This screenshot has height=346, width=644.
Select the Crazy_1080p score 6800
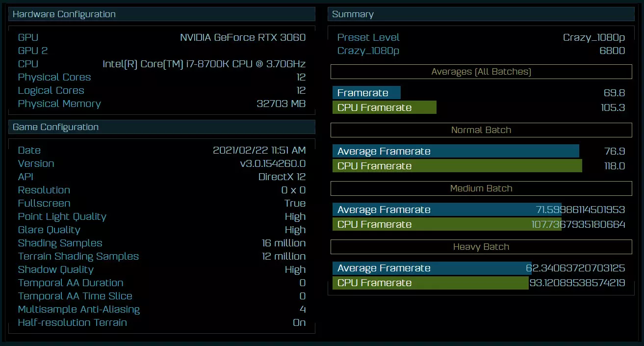click(x=612, y=51)
